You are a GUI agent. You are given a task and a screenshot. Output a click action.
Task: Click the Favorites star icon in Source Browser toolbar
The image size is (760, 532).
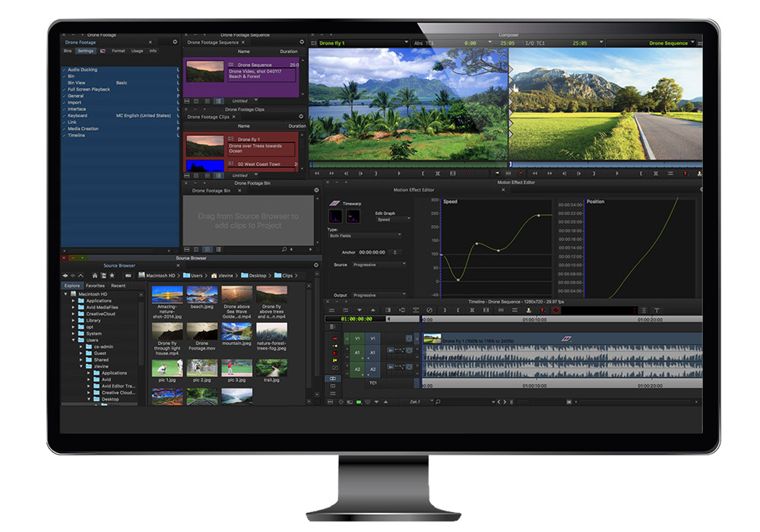[x=113, y=275]
